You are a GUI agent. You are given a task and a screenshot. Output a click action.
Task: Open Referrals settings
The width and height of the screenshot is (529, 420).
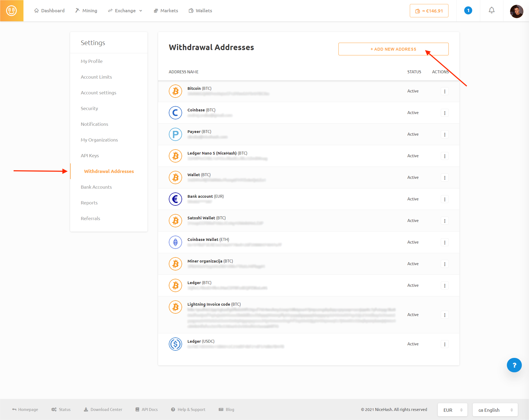click(x=90, y=219)
